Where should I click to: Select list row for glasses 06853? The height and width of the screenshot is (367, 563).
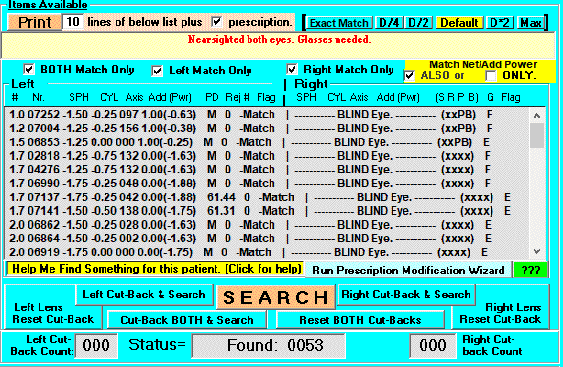(x=266, y=142)
